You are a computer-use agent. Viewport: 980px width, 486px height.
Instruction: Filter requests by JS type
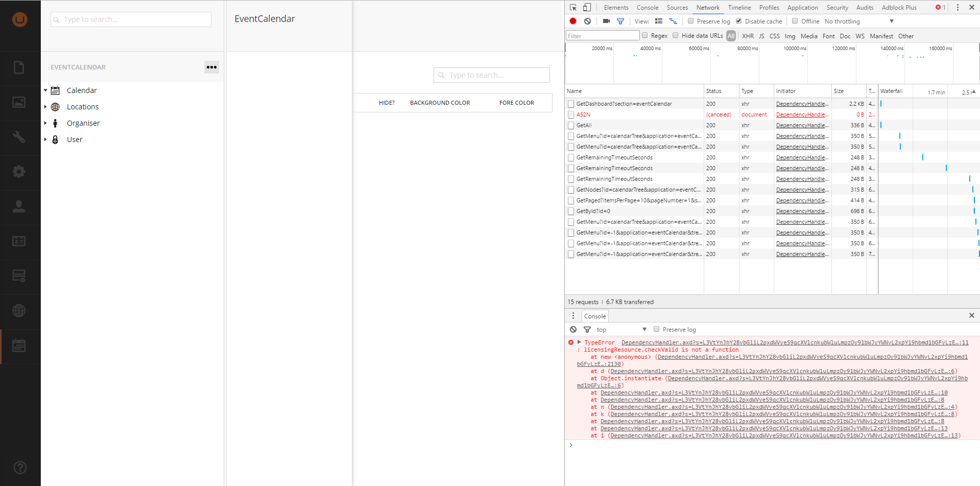tap(761, 36)
